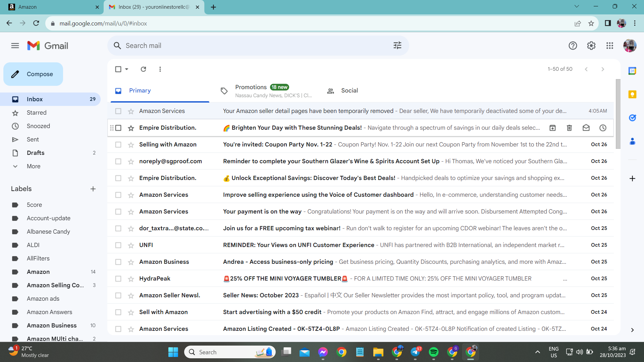
Task: Star the Amazon Services seller detail pages email
Action: click(x=131, y=111)
